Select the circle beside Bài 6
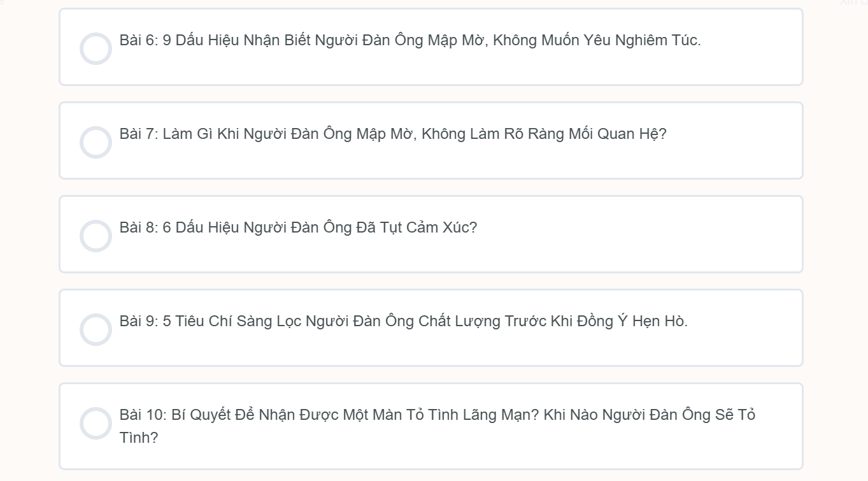This screenshot has width=868, height=481. pyautogui.click(x=96, y=48)
